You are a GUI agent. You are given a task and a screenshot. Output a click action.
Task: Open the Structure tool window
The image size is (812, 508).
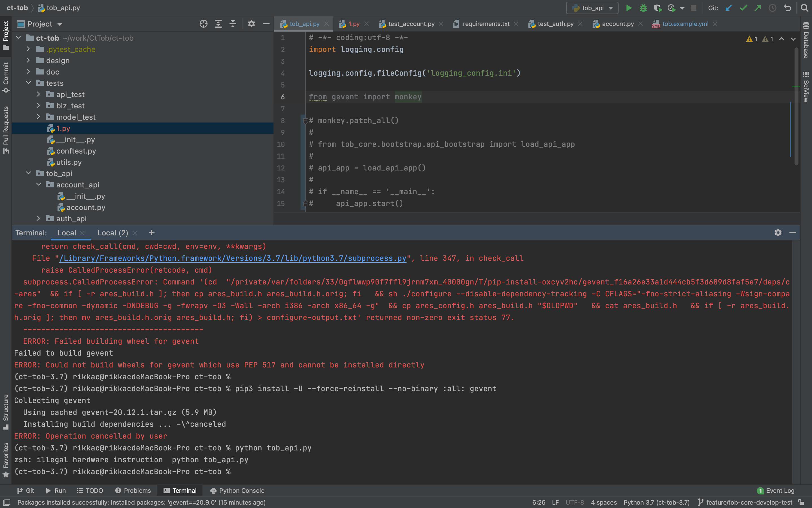point(6,412)
